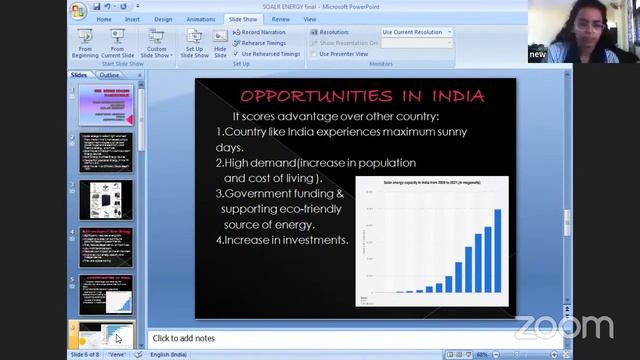The image size is (640, 360).
Task: Toggle Use Rehearsed Timings checkbox
Action: click(x=236, y=54)
